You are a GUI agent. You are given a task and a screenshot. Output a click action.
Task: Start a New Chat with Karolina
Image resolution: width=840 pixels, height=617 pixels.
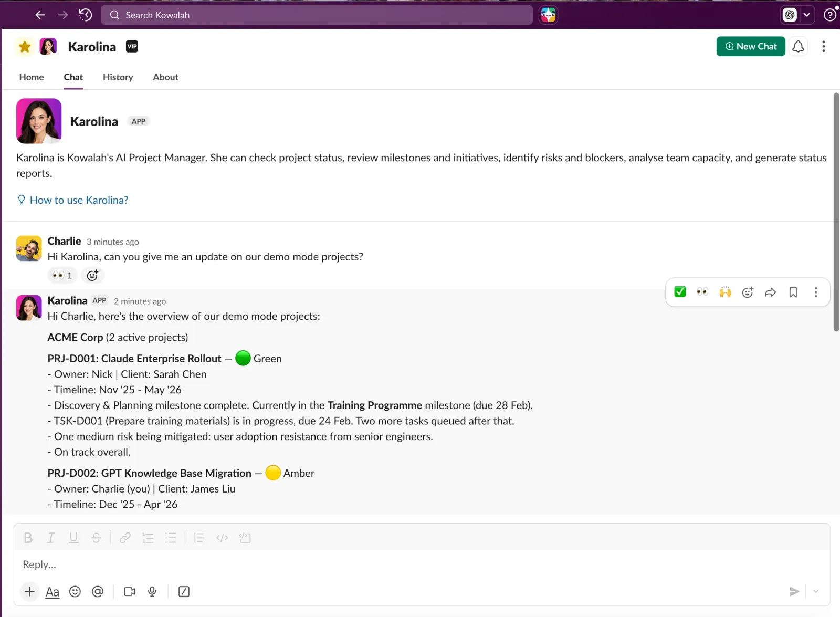(x=750, y=46)
